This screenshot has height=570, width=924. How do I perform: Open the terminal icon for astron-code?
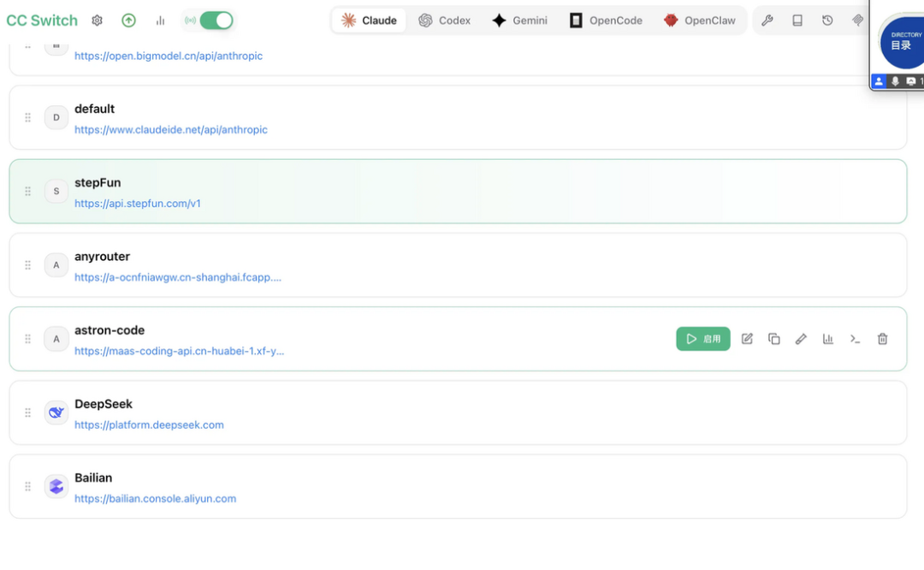pyautogui.click(x=855, y=339)
